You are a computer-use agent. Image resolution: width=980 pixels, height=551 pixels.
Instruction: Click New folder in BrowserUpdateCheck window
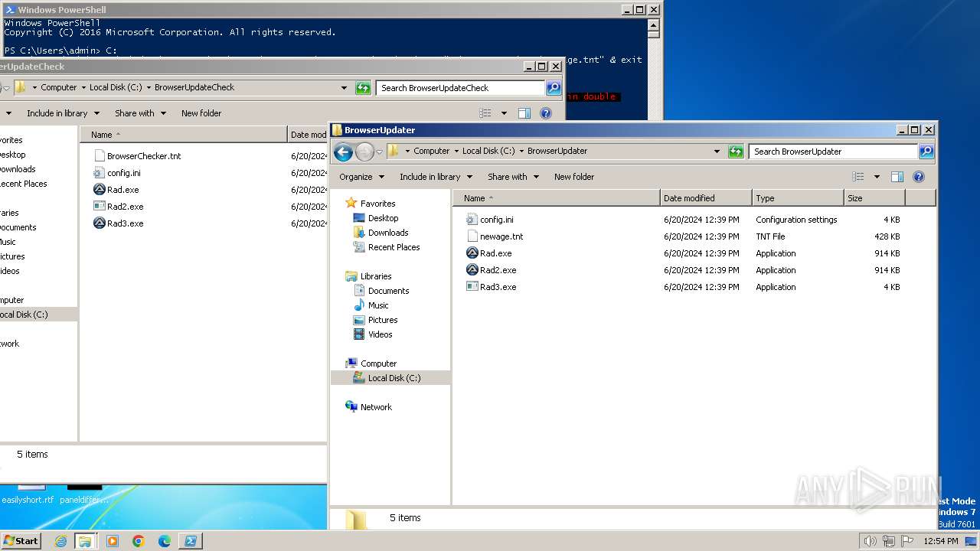click(x=201, y=113)
